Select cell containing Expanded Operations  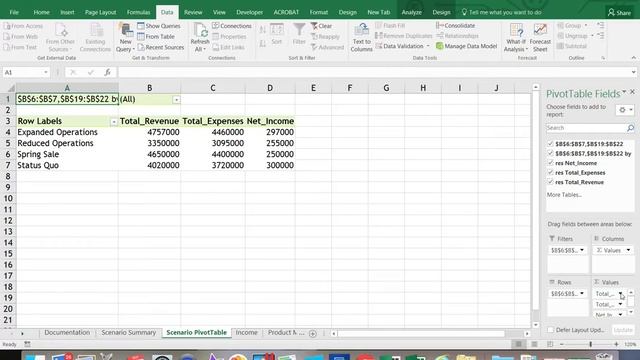click(67, 132)
